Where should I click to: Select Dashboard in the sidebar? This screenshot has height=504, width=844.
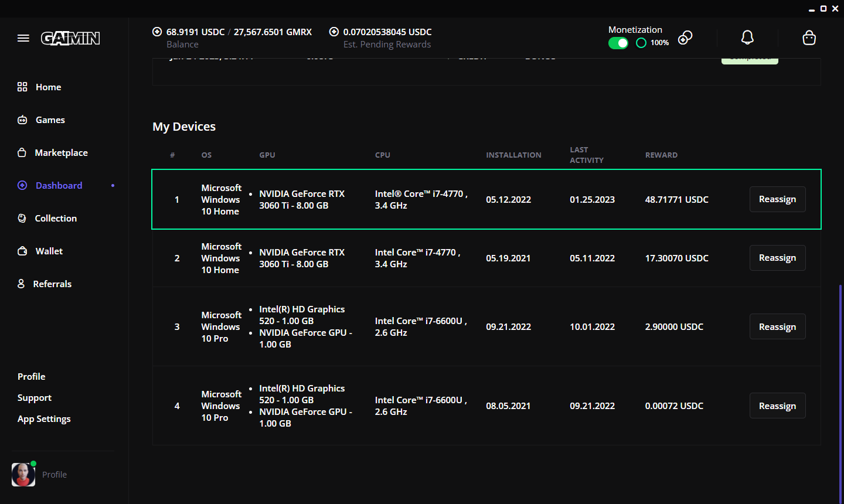pyautogui.click(x=59, y=186)
